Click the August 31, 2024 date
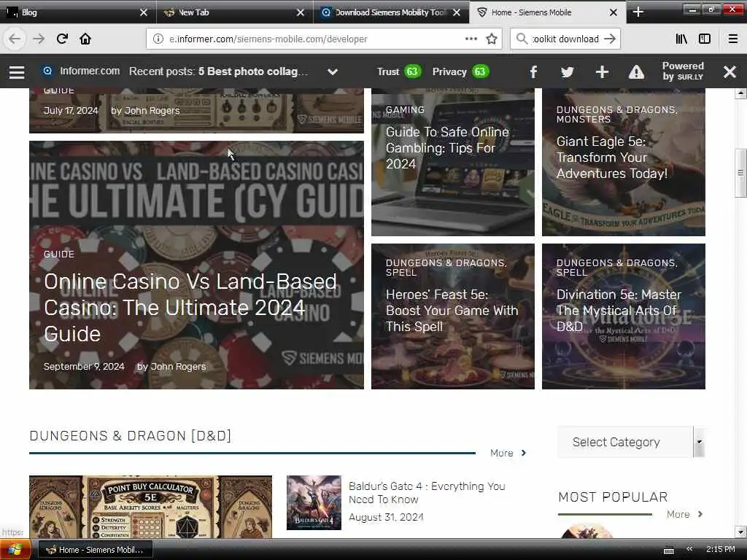 click(386, 517)
